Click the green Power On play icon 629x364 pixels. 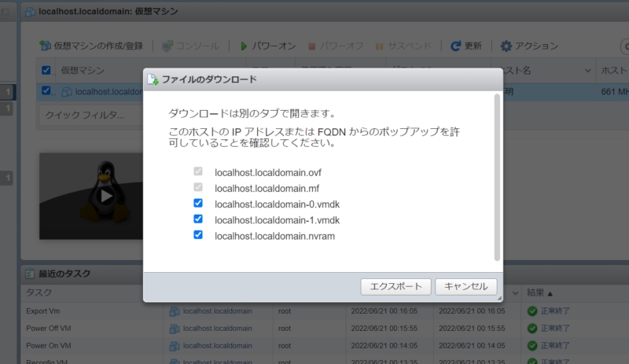tap(244, 46)
